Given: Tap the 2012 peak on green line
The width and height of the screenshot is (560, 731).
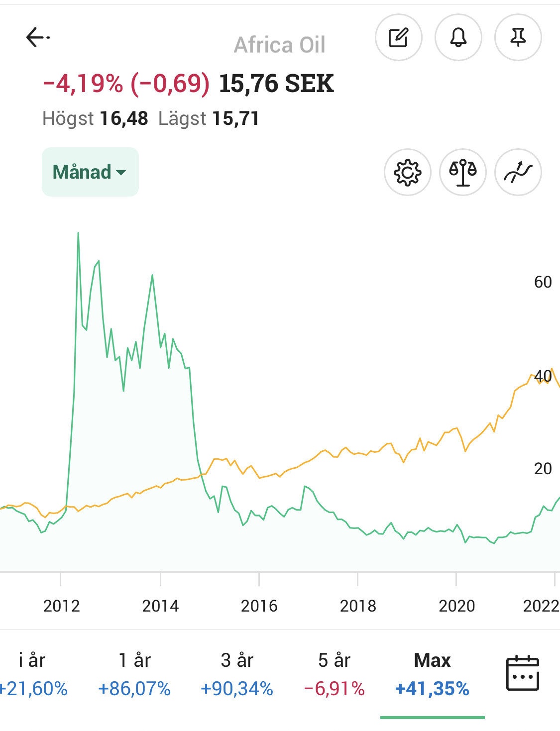Looking at the screenshot, I should coord(78,233).
